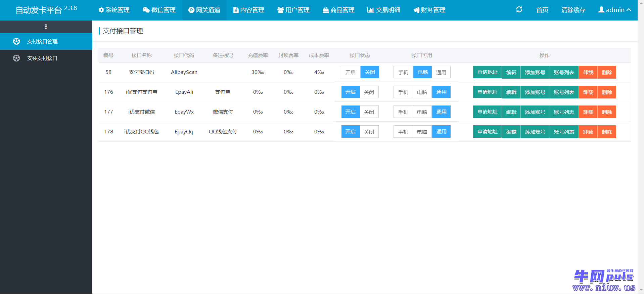Image resolution: width=644 pixels, height=294 pixels.
Task: Open 交易明细 top menu
Action: (x=384, y=10)
